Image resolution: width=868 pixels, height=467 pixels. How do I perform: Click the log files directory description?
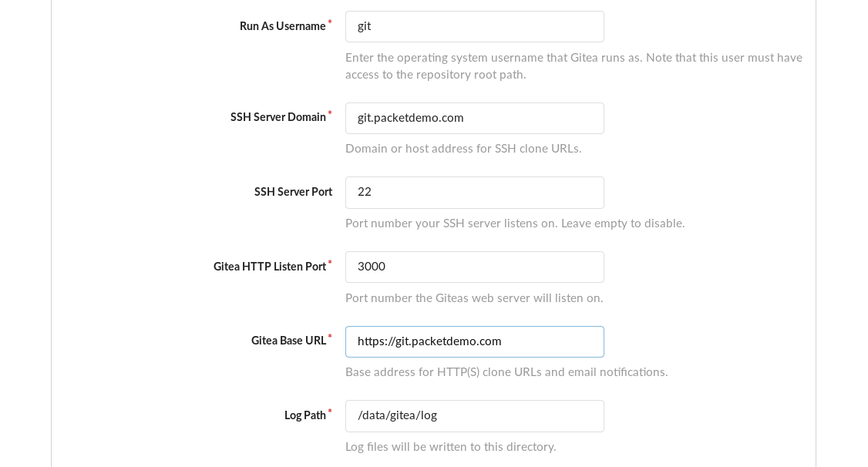tap(451, 446)
